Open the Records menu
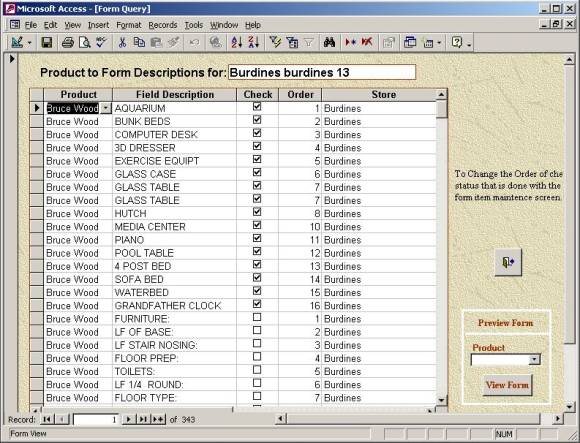 [x=163, y=25]
